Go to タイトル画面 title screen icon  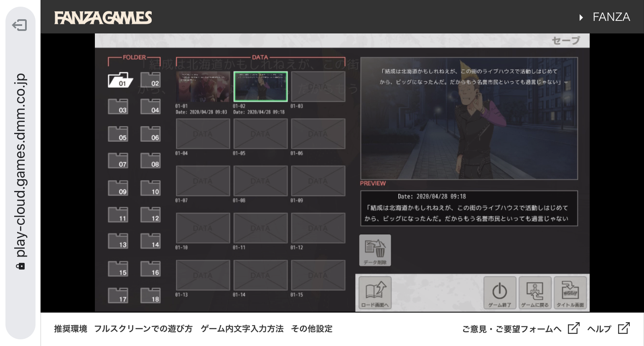[570, 293]
